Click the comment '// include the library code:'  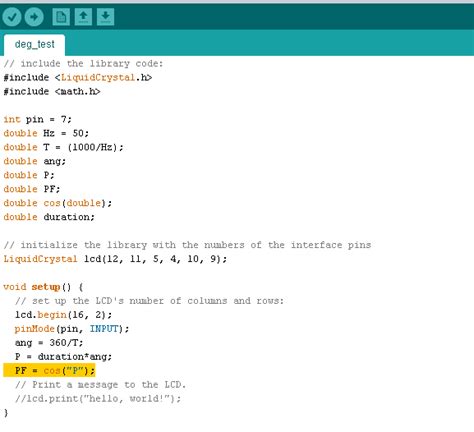point(83,63)
